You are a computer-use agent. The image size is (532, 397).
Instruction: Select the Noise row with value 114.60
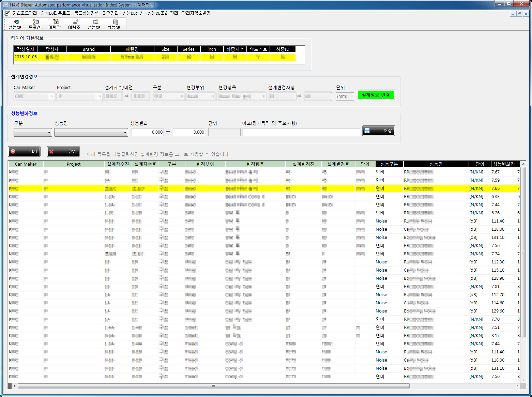264,303
